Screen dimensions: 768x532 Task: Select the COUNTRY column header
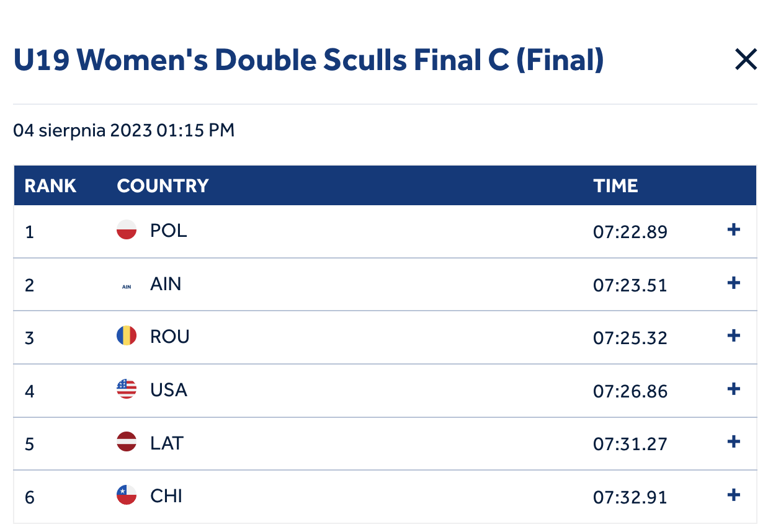(x=163, y=185)
